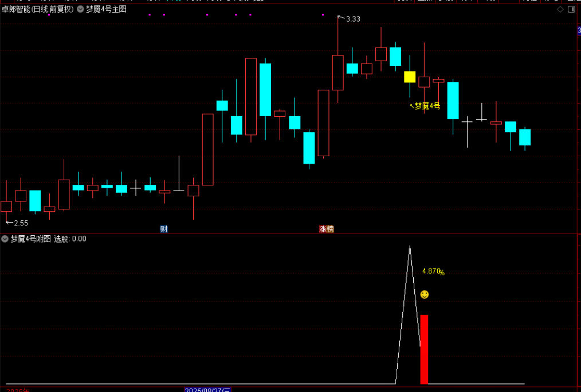Expand the 梦魇4号附图 sub-chart dropdown arrow

click(x=5, y=239)
